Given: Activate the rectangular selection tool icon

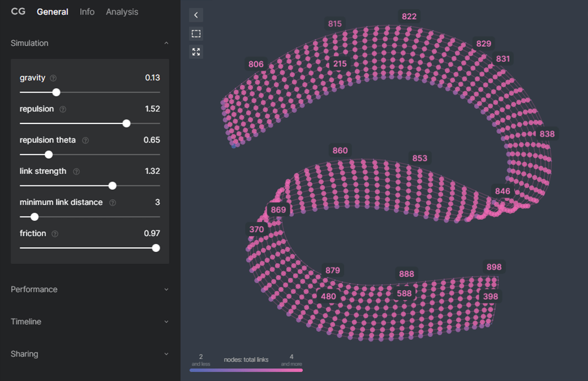Looking at the screenshot, I should point(196,34).
